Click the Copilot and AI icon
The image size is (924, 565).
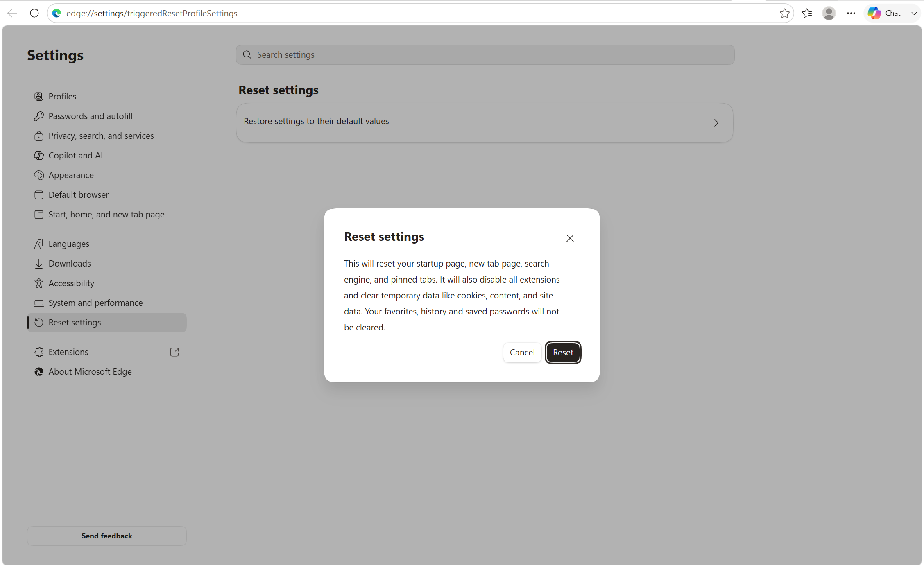[39, 156]
